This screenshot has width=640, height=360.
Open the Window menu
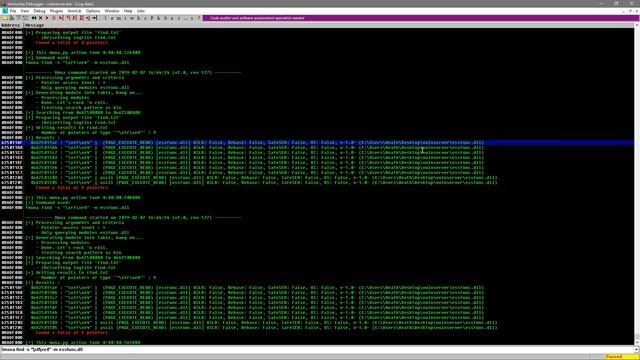pyautogui.click(x=111, y=11)
